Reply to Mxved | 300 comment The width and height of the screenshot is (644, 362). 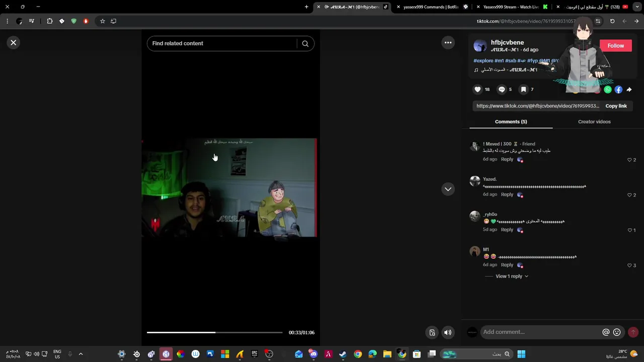coord(507,159)
